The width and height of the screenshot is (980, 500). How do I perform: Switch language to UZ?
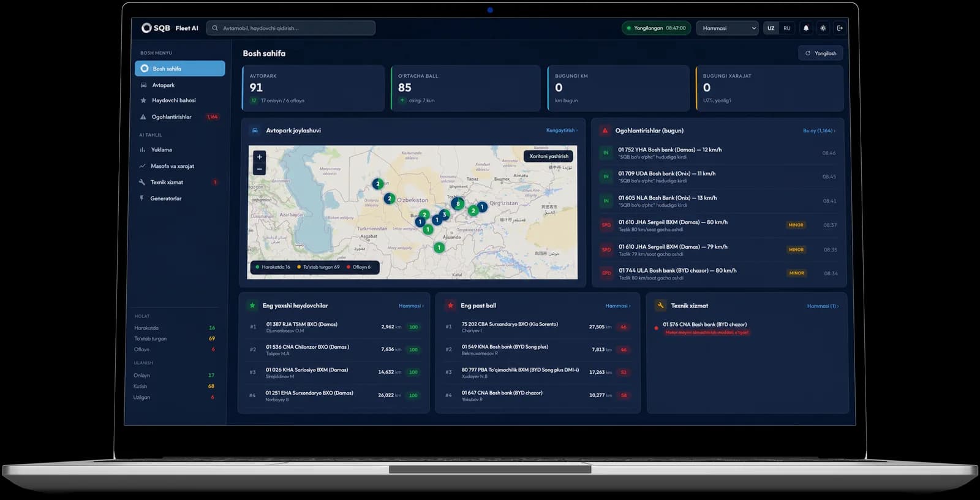point(771,28)
